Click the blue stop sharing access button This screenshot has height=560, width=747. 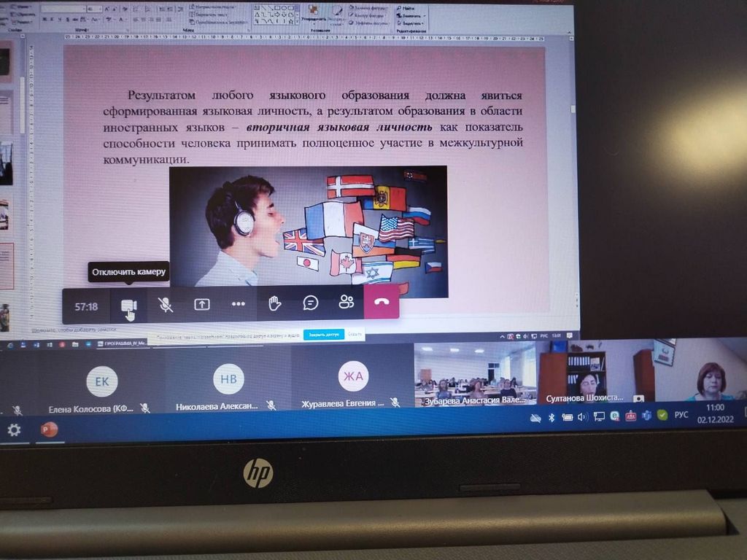[x=323, y=335]
